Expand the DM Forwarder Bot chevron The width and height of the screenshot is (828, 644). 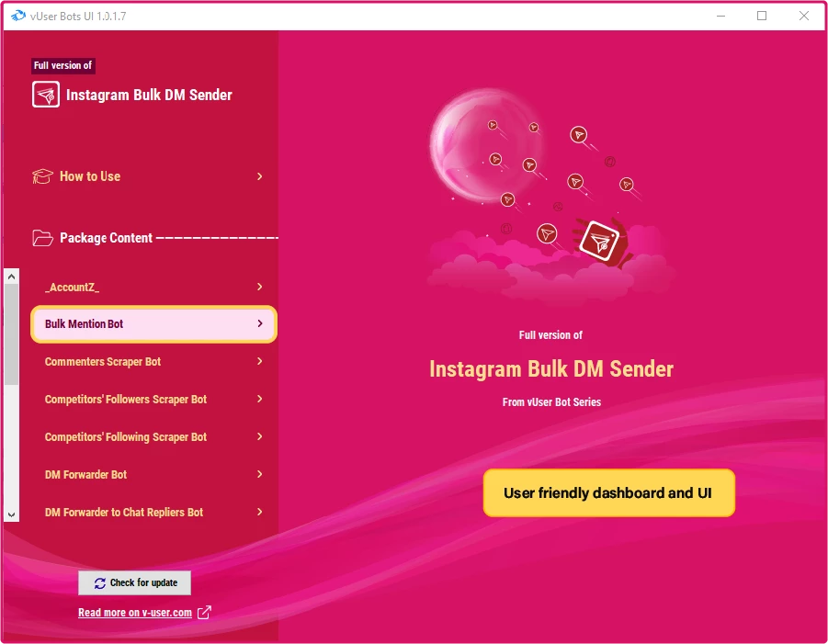pos(260,474)
